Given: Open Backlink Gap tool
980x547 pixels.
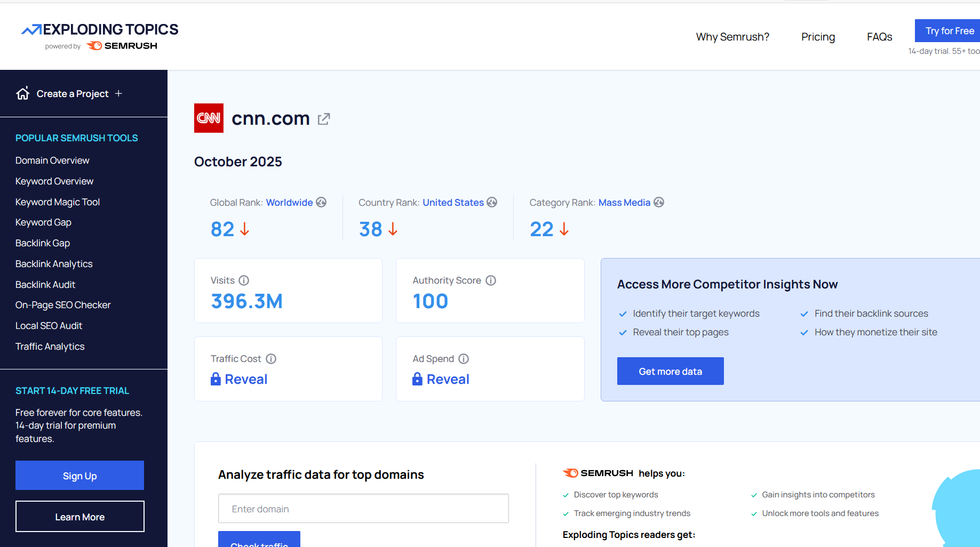Looking at the screenshot, I should point(43,243).
